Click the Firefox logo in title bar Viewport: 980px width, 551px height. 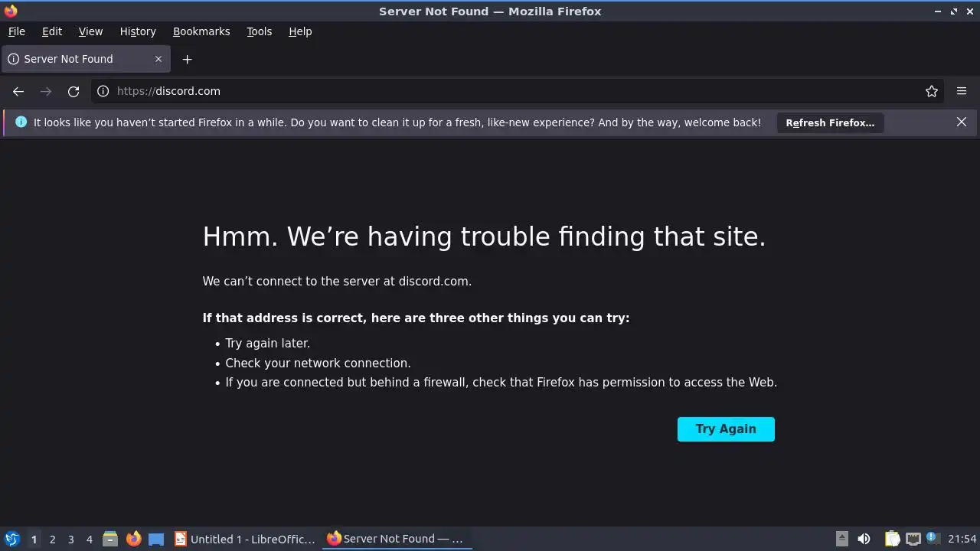pyautogui.click(x=11, y=11)
